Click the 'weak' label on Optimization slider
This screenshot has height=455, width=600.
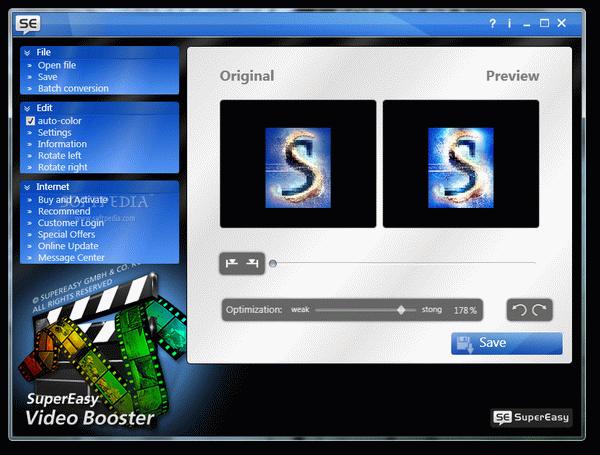click(x=300, y=310)
